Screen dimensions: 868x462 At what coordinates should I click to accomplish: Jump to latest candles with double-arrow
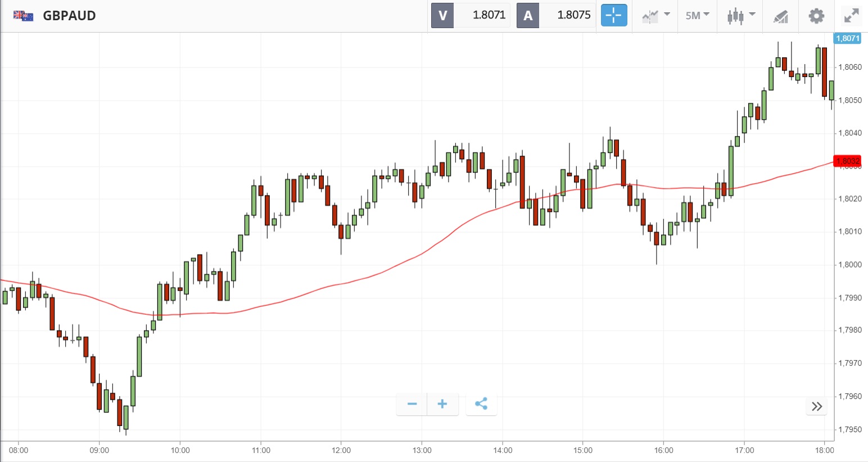pyautogui.click(x=817, y=406)
